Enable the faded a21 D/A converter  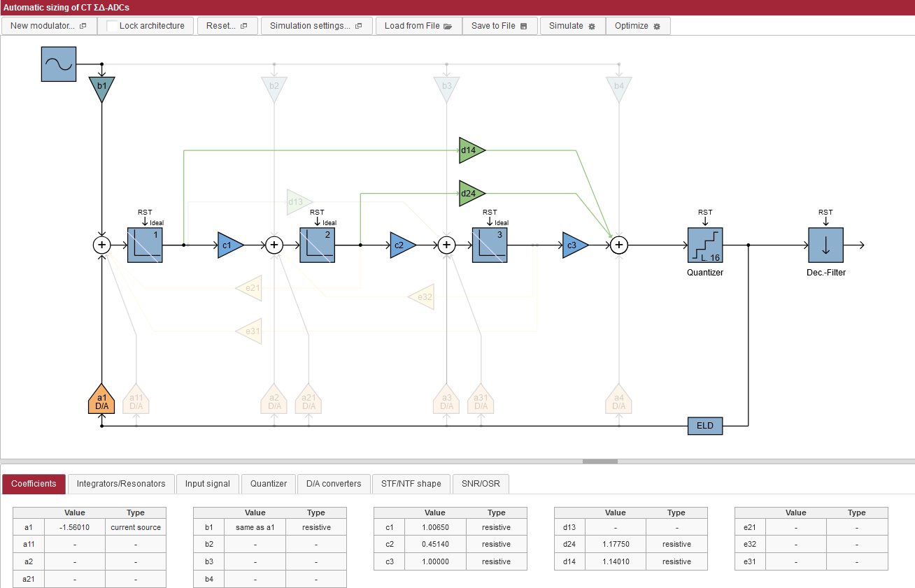coord(308,399)
